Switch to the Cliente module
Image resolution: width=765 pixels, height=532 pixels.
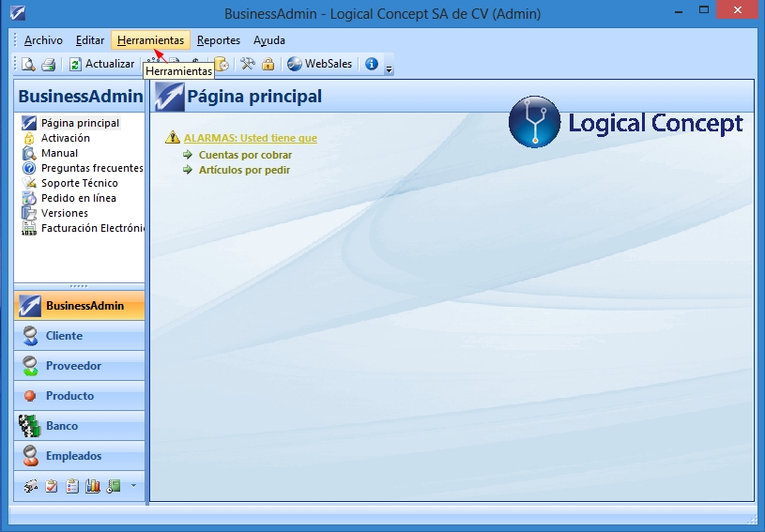click(80, 336)
